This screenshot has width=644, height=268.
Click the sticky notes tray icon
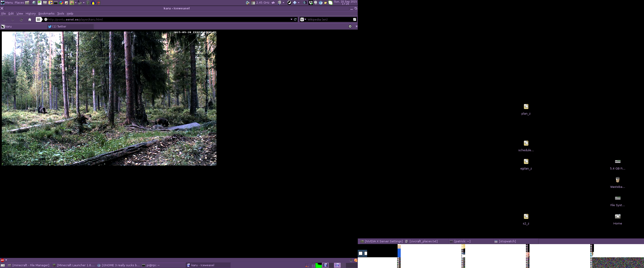point(326,3)
